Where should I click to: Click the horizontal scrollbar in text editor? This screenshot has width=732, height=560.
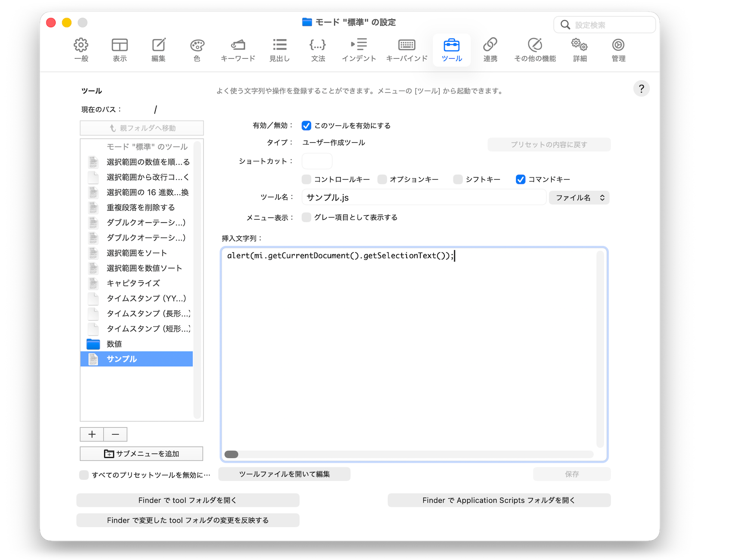point(408,454)
